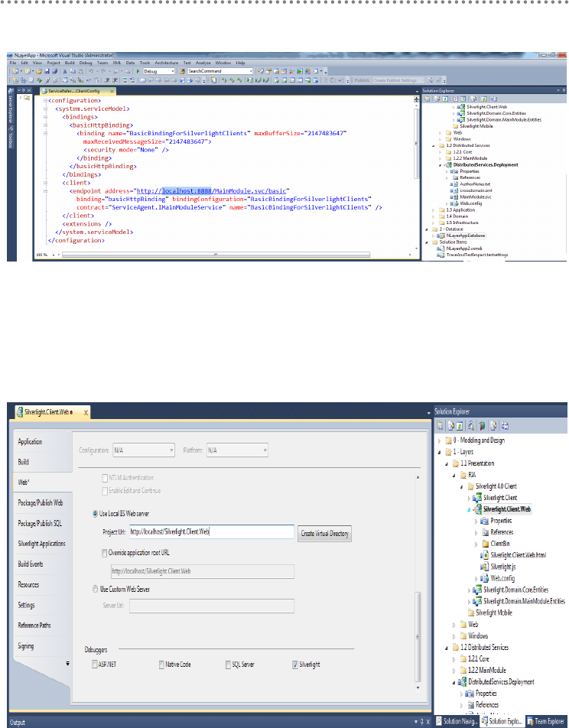The width and height of the screenshot is (569, 728).
Task: Uncheck the Silverlight debugger checkbox
Action: (295, 665)
